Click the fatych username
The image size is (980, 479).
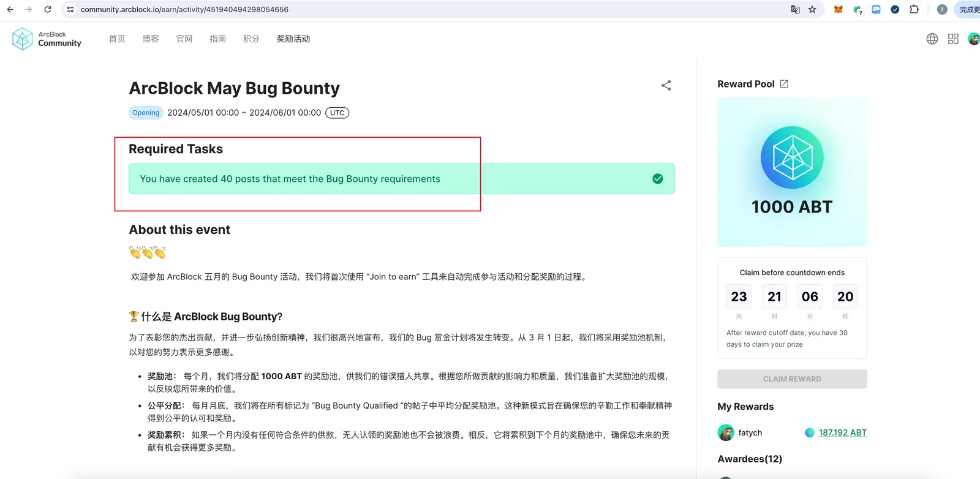750,432
